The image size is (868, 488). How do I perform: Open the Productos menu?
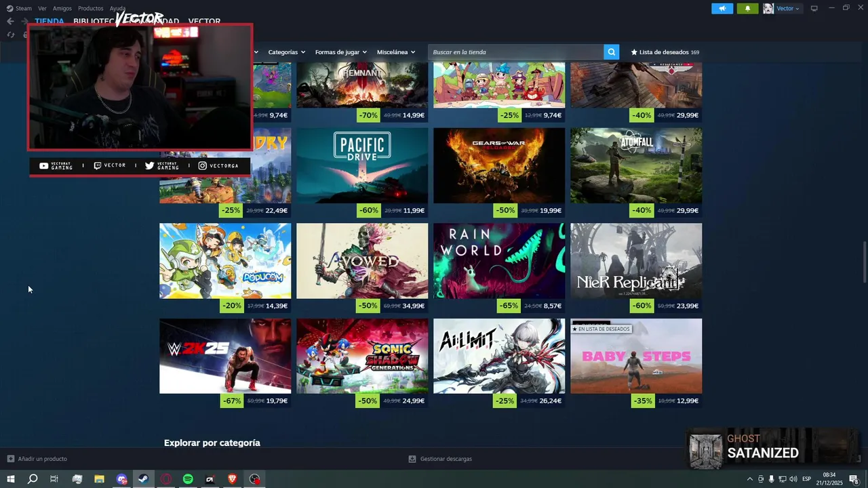91,8
